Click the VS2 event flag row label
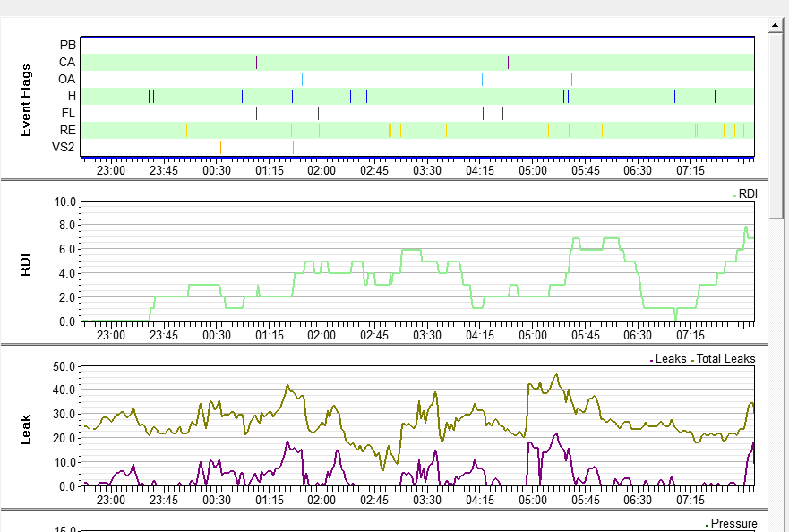Screen dimensions: 789x532 click(64, 147)
